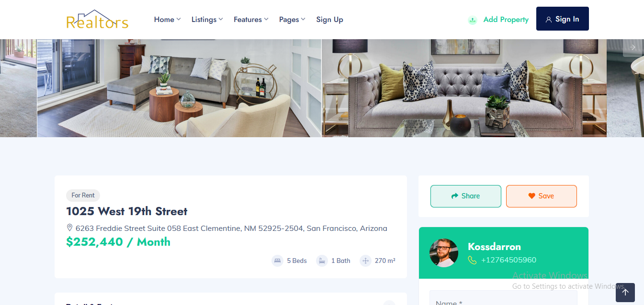
Task: Click the bath icon
Action: (322, 261)
